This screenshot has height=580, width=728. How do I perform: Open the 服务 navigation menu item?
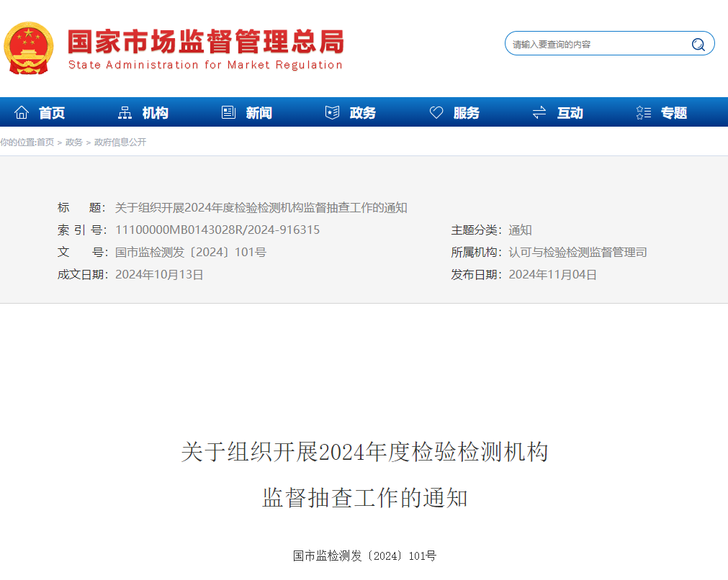[x=466, y=113]
